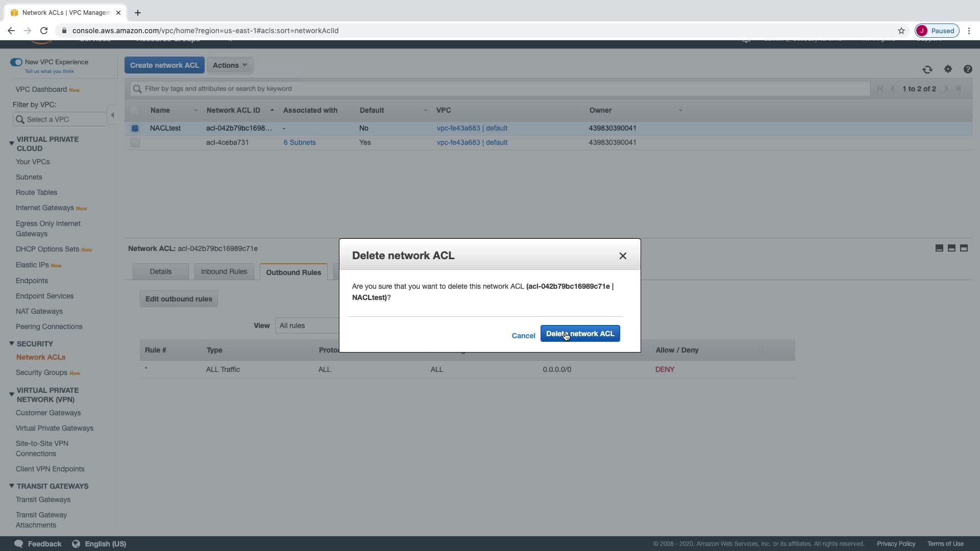Open the Actions dropdown
Image resolution: width=980 pixels, height=551 pixels.
[x=230, y=65]
